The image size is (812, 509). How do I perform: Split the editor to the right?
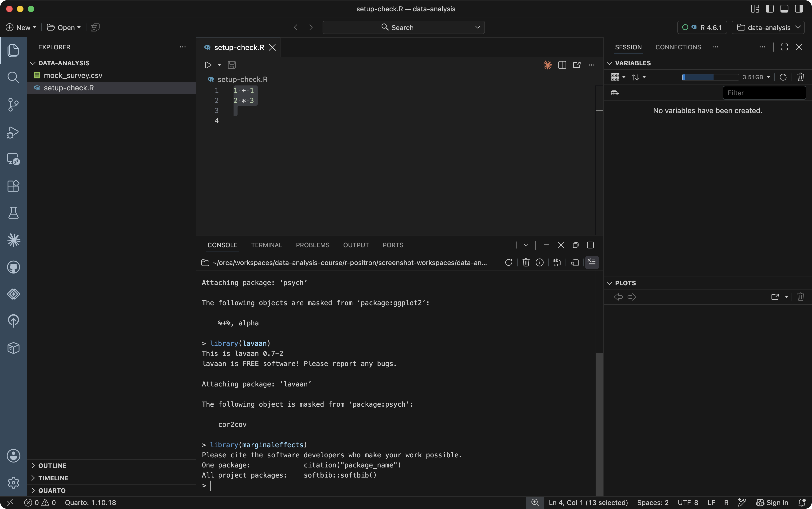pos(562,65)
